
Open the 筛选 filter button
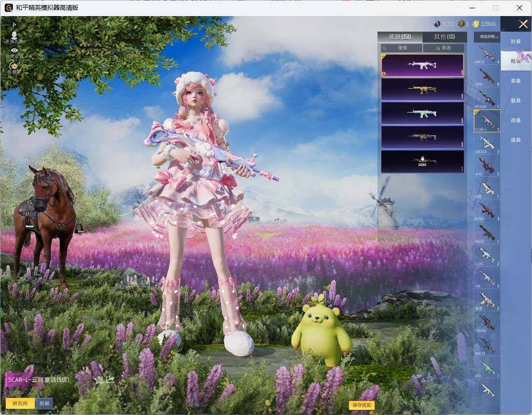coord(443,48)
